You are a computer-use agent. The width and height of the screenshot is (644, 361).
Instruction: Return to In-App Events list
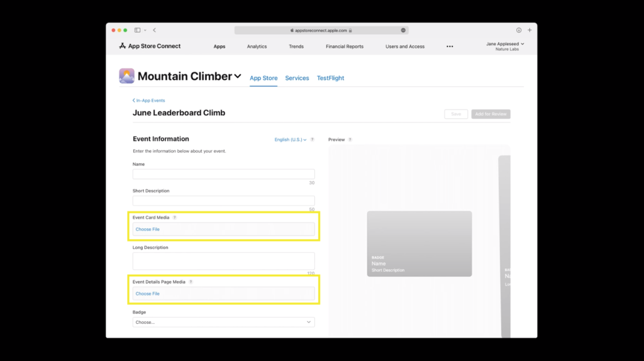tap(148, 100)
